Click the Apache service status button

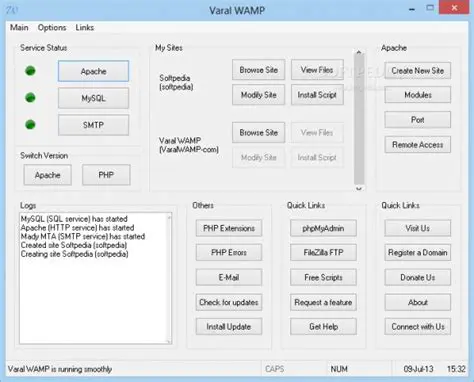(x=93, y=71)
